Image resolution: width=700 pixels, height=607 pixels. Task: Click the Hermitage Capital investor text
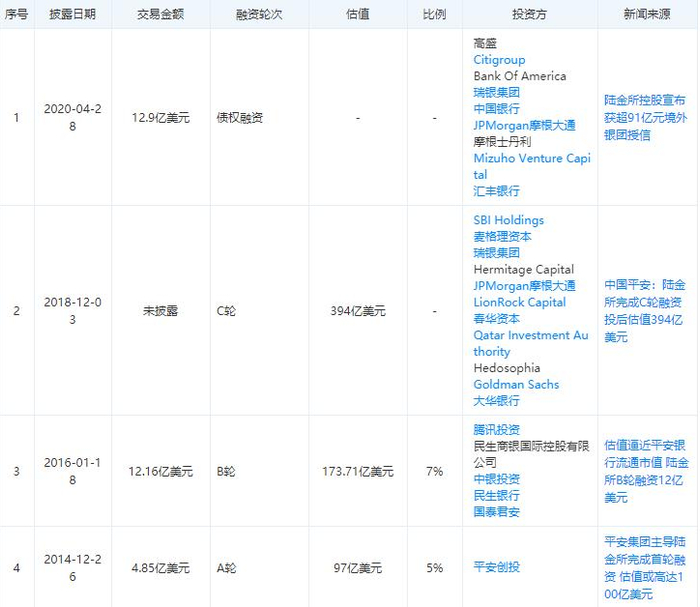coord(524,270)
